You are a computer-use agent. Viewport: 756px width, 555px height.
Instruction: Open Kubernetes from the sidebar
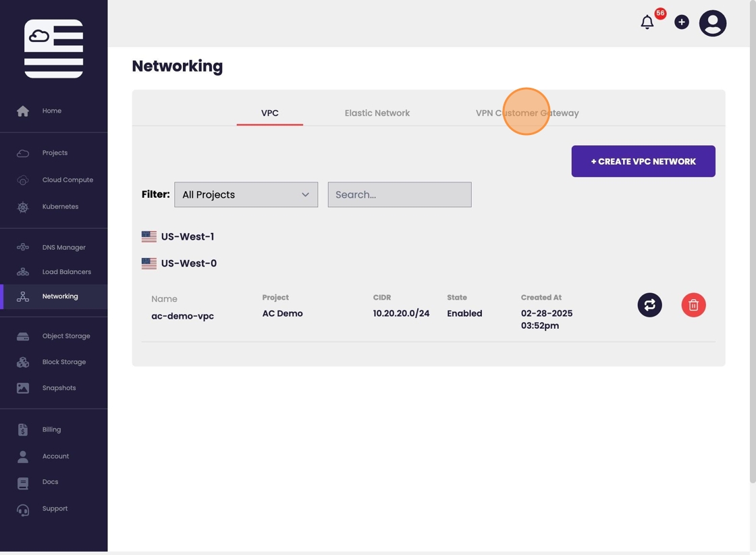(x=60, y=207)
